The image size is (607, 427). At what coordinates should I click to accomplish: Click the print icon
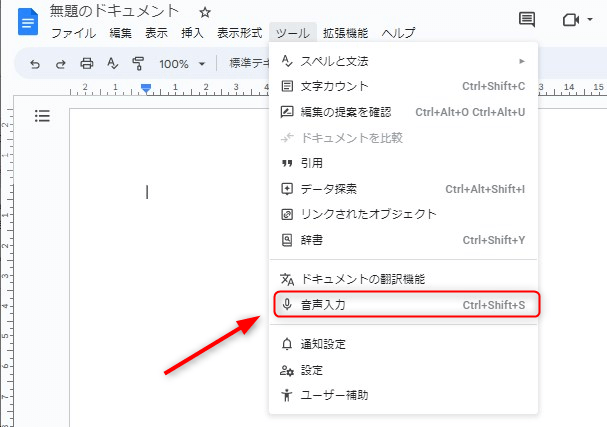86,63
